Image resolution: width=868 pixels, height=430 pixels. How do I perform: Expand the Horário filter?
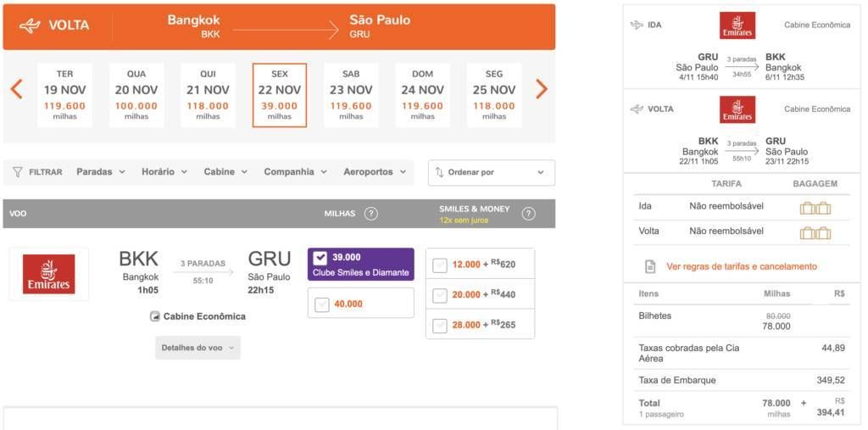tap(164, 172)
